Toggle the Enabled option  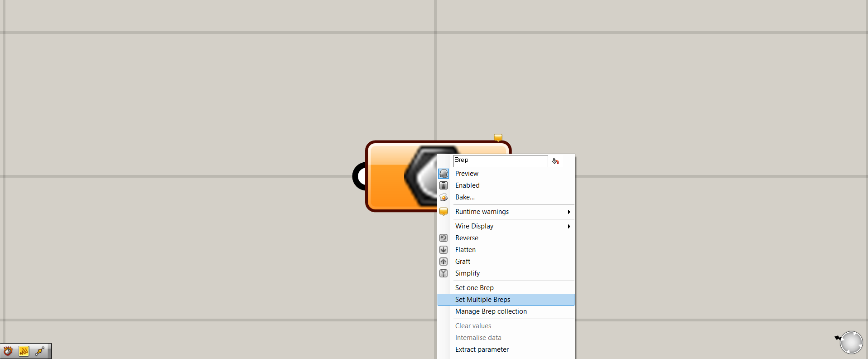(x=506, y=185)
